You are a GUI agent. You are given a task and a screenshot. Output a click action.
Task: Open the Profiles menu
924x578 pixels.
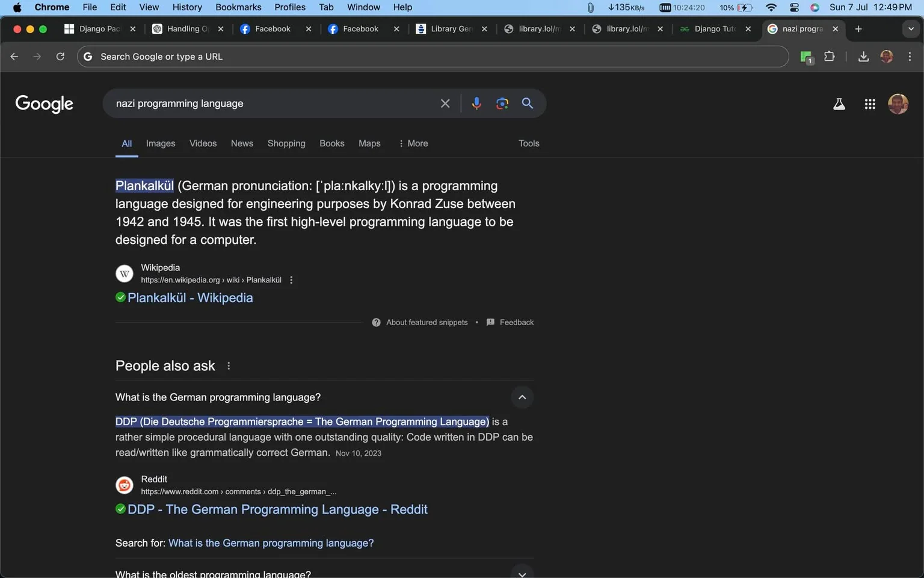tap(290, 7)
